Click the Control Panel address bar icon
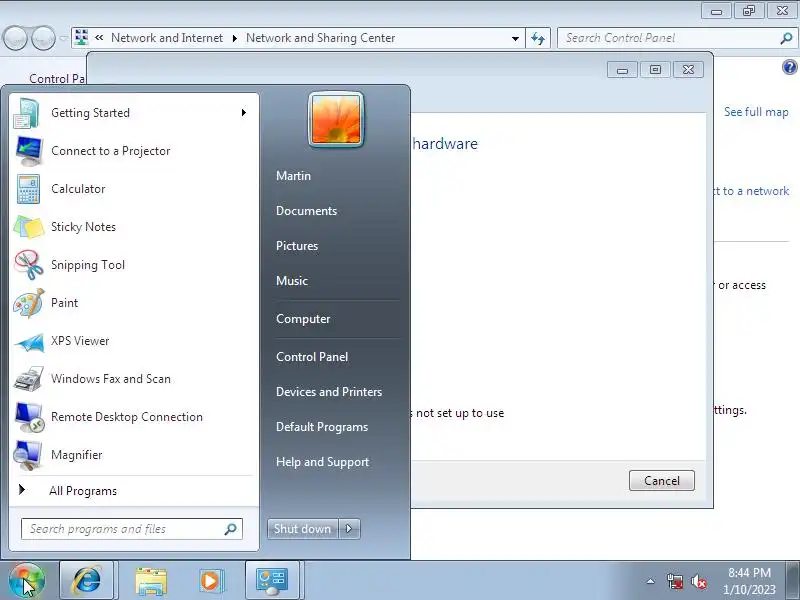Screen dimensions: 800x600 tap(82, 38)
